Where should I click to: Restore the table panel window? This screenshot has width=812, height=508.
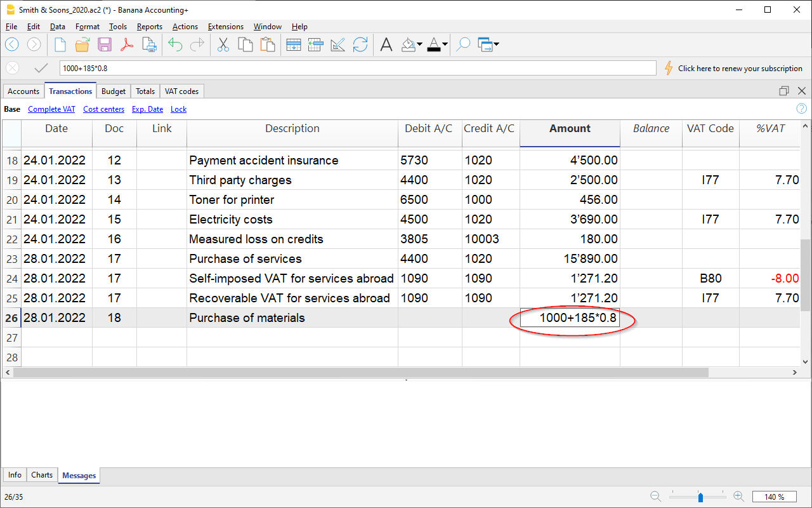(784, 91)
